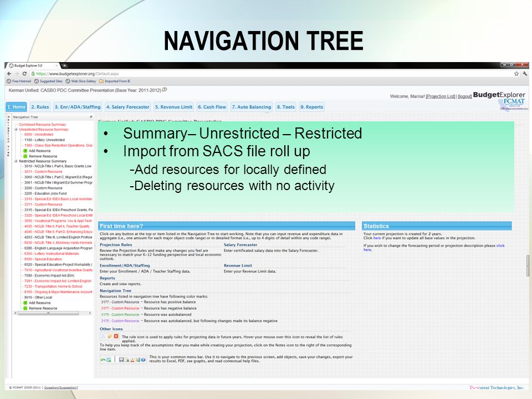The width and height of the screenshot is (532, 399).
Task: Select 3010 - NCLB Title I Part A resource
Action: pyautogui.click(x=58, y=166)
